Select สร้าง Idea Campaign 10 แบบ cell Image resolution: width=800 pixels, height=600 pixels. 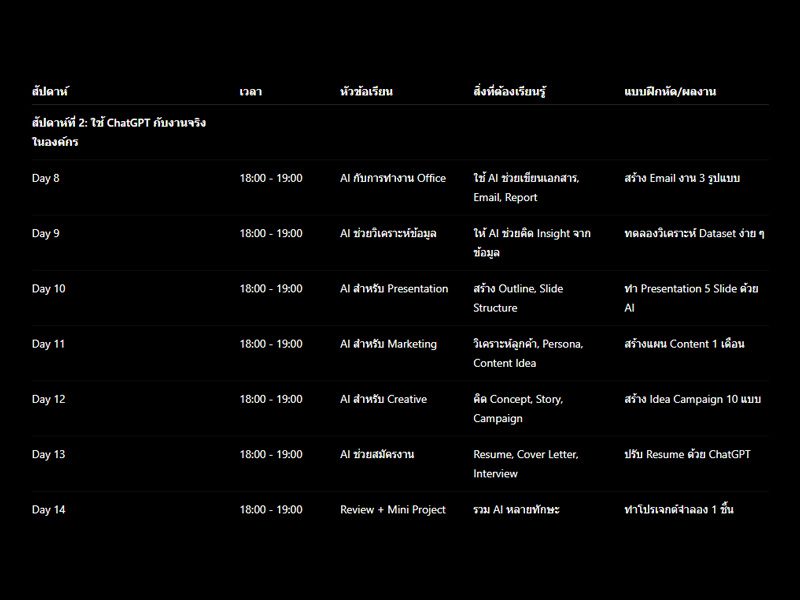[x=692, y=399]
